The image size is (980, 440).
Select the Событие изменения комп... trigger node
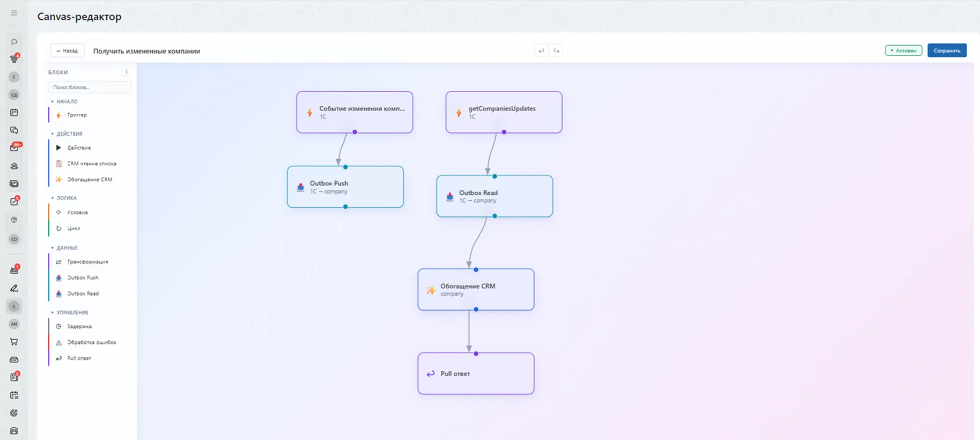[355, 112]
